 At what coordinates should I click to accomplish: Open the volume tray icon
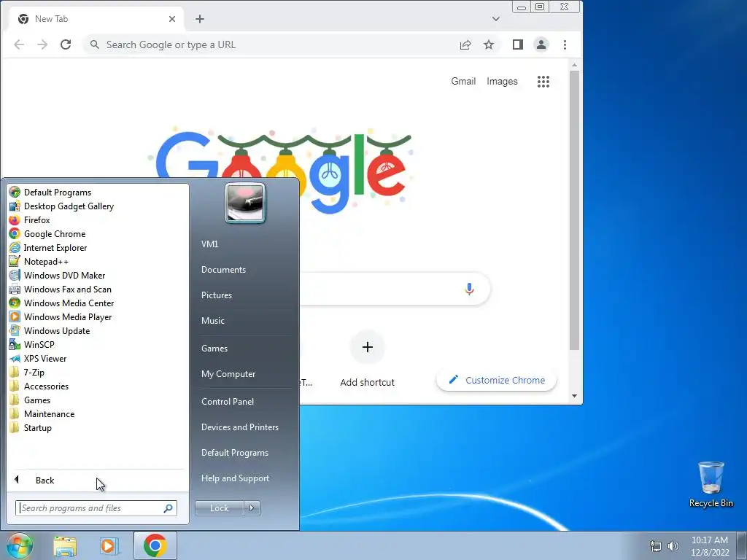point(673,546)
